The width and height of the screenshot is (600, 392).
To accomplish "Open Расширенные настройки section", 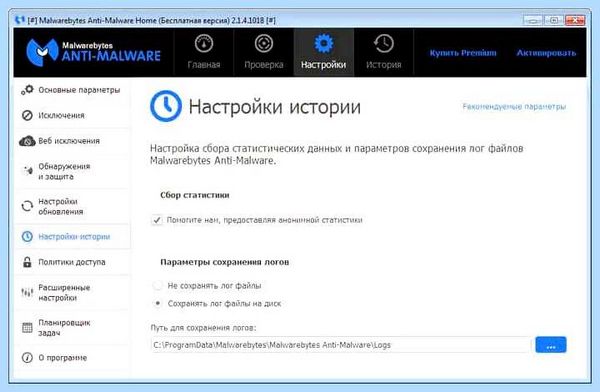I will 73,293.
